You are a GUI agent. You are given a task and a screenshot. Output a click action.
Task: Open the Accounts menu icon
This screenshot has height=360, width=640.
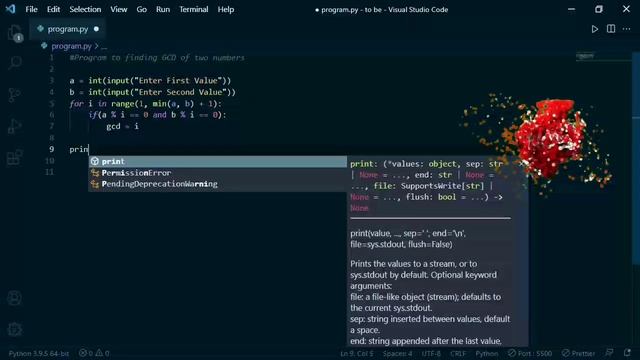(15, 298)
